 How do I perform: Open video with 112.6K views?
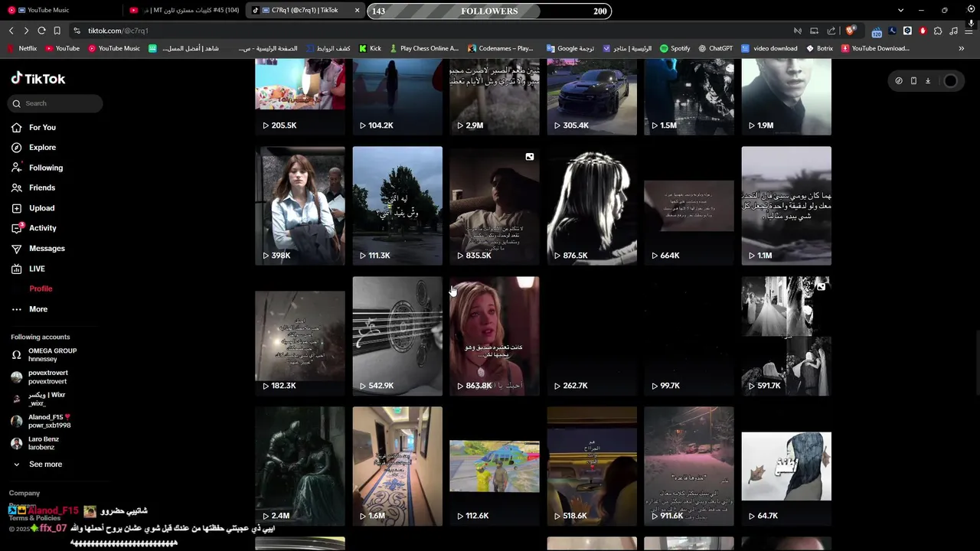click(x=495, y=466)
